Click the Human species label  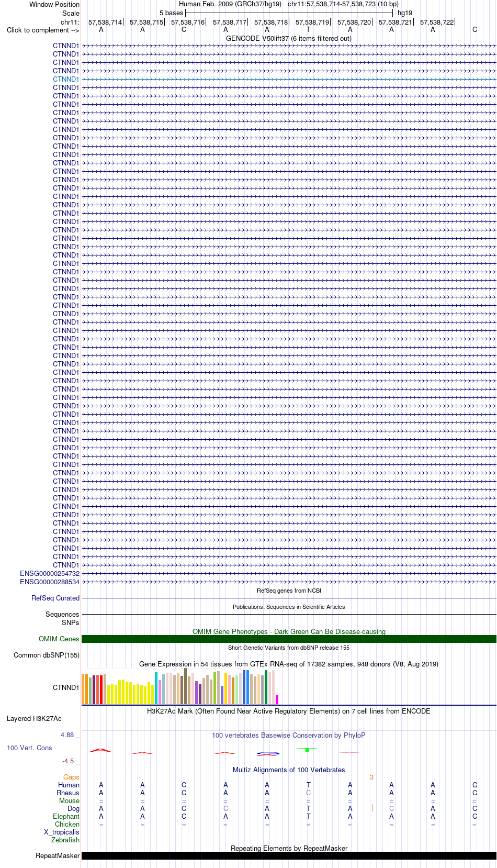(x=69, y=785)
